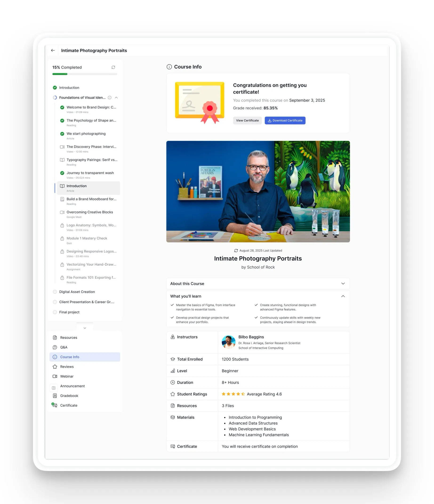Select the Digital Asset Creation module circle
434x504 pixels.
tap(55, 292)
